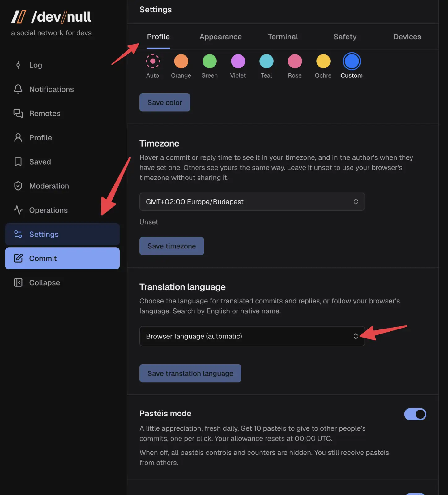448x495 pixels.
Task: Go to Profile via the person icon
Action: (x=18, y=137)
